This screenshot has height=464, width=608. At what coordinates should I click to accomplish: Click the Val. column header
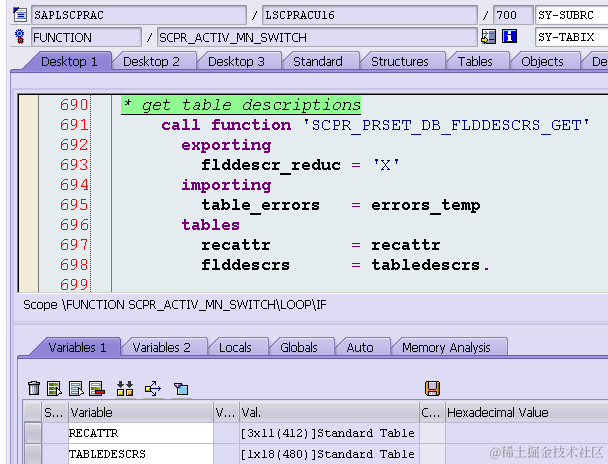(x=329, y=412)
